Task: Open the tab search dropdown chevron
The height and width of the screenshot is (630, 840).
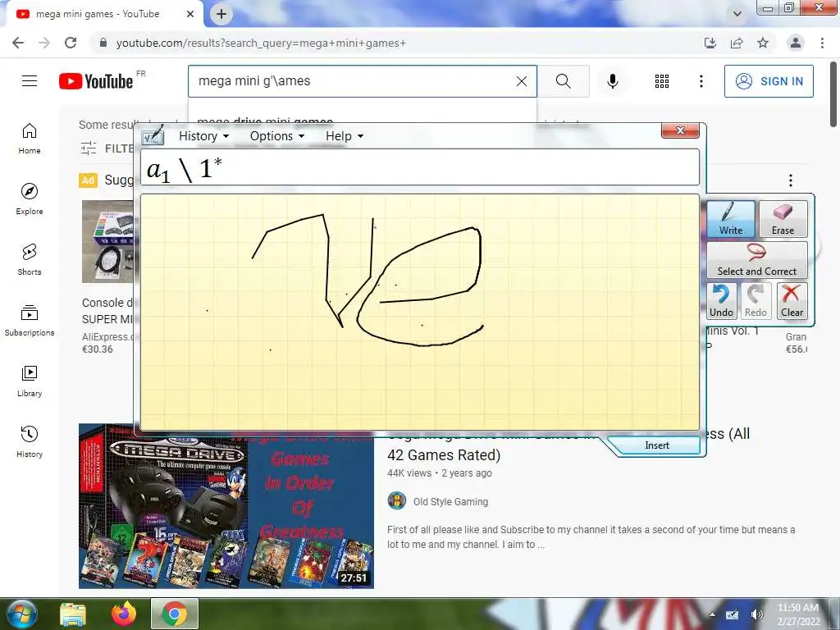Action: [x=737, y=14]
